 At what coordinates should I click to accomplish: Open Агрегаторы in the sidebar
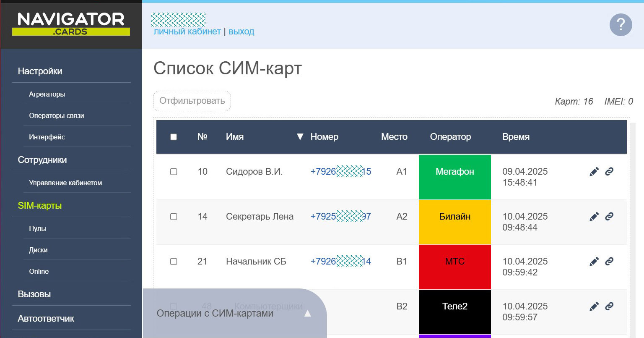pos(47,94)
